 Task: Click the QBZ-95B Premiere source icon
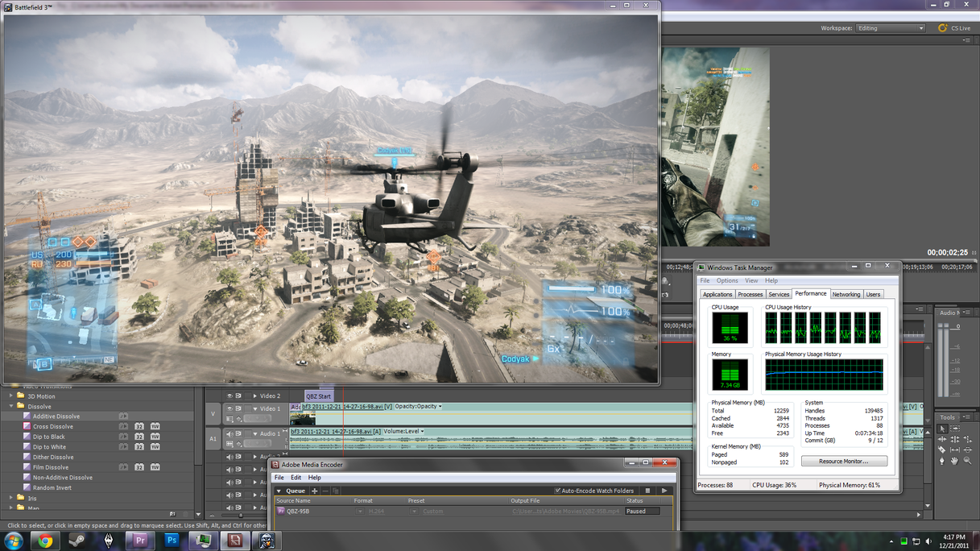tap(281, 511)
